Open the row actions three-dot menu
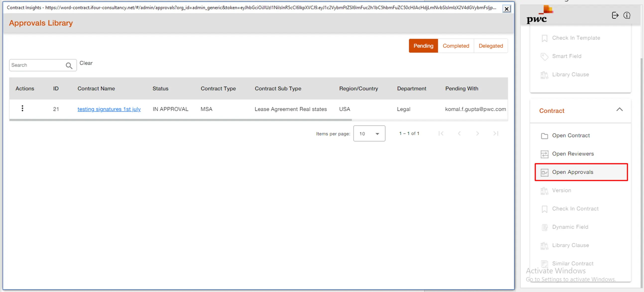This screenshot has width=644, height=292. point(22,108)
